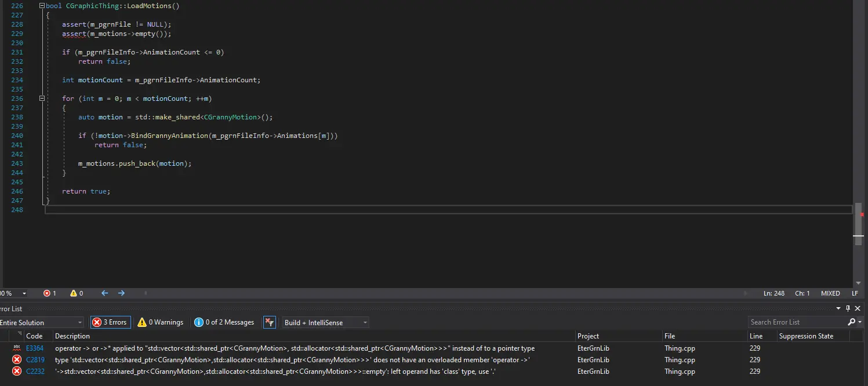This screenshot has height=386, width=868.
Task: Collapse the LoadMotions function outline
Action: (42, 6)
